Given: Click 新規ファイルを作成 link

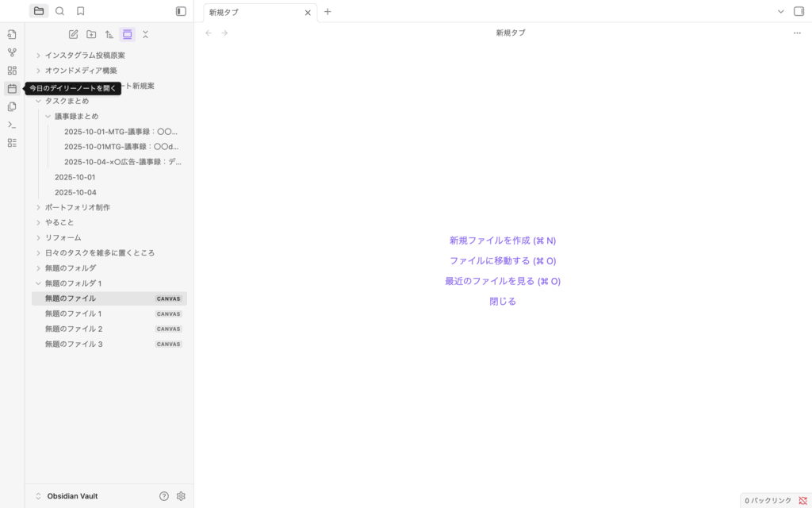Looking at the screenshot, I should (x=503, y=241).
